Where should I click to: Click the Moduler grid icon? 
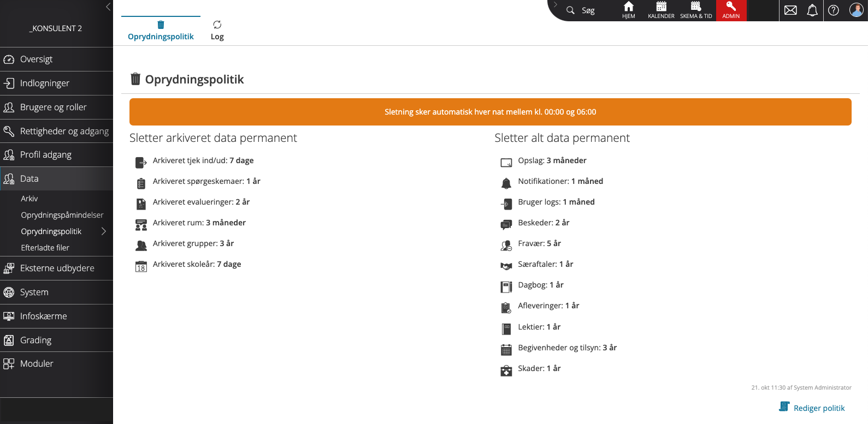(x=9, y=363)
